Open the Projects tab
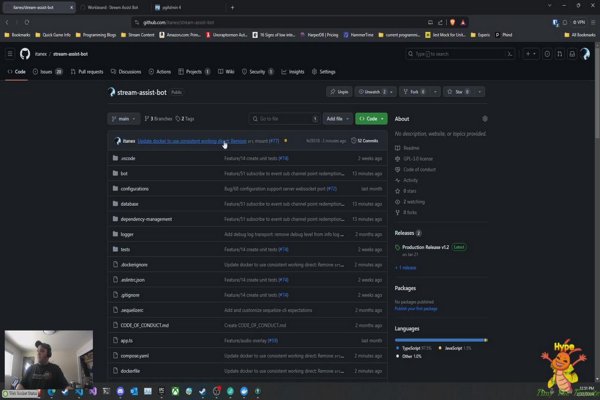 coord(194,72)
